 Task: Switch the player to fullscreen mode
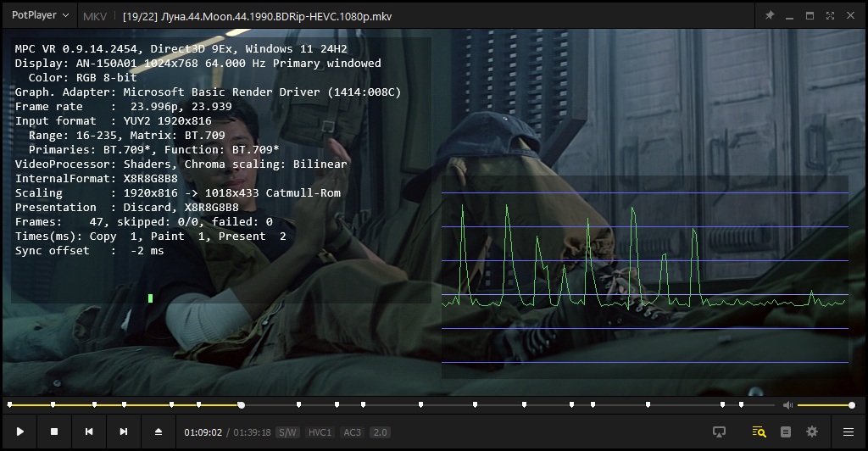point(830,15)
